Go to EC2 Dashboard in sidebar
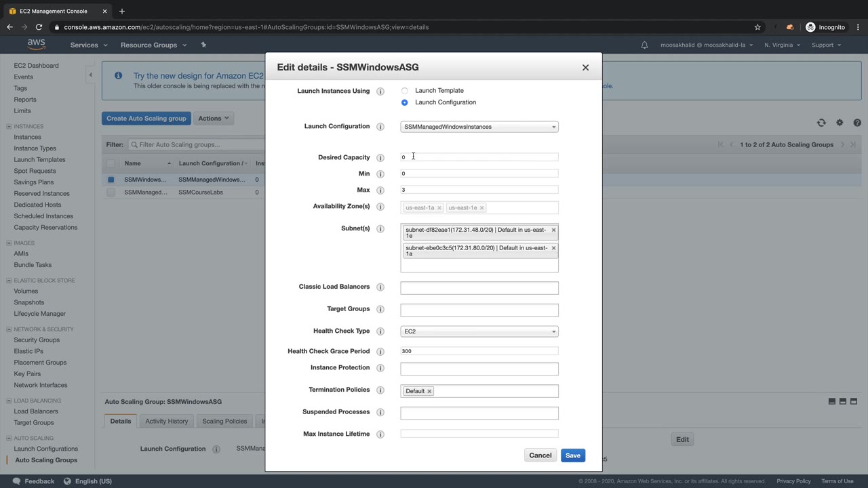Image resolution: width=868 pixels, height=488 pixels. pos(36,66)
